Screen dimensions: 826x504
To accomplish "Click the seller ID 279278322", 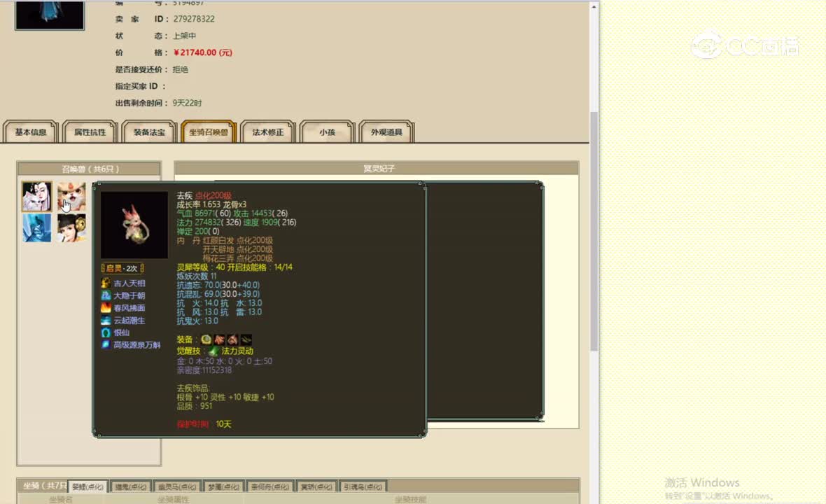I will point(194,19).
